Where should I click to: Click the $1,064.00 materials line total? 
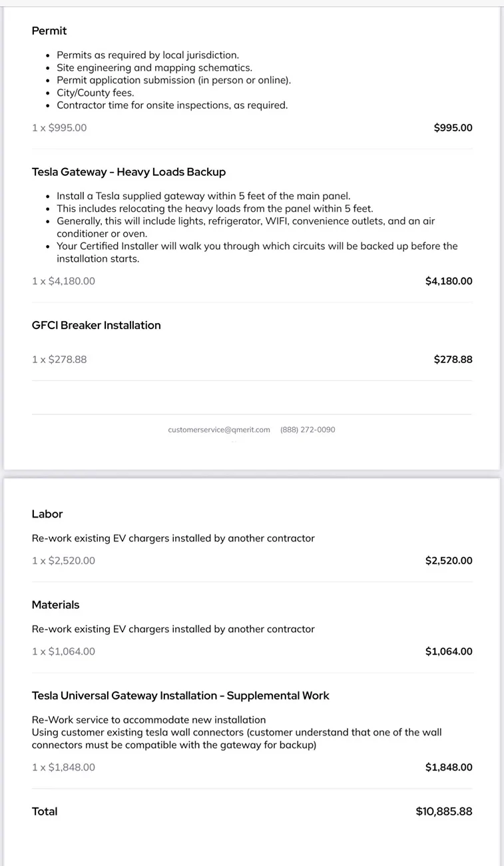tap(449, 651)
